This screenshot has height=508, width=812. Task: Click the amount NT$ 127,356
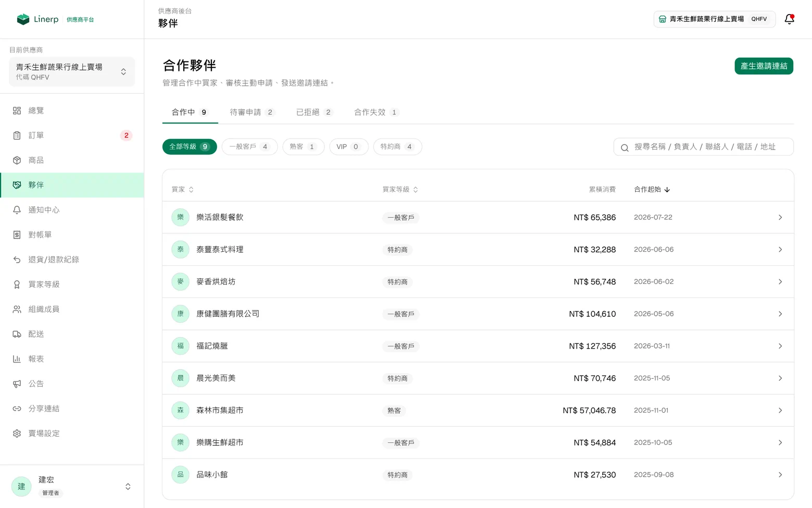[592, 346]
